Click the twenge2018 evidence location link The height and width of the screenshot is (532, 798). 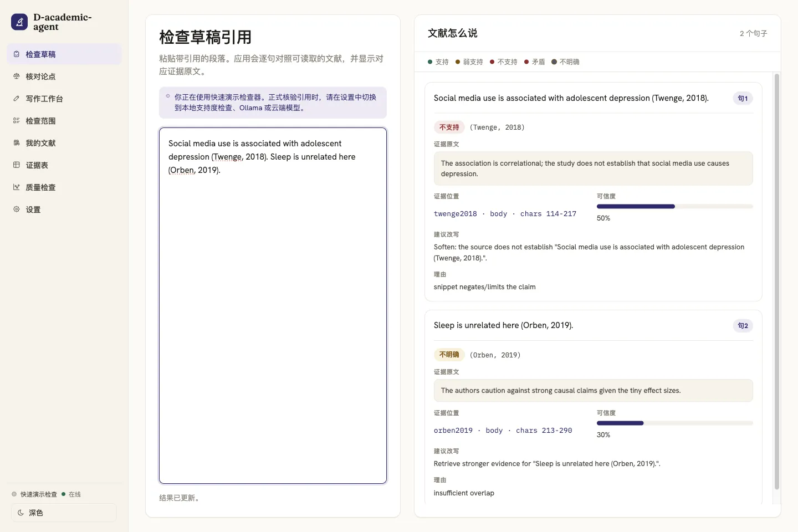[x=505, y=214]
